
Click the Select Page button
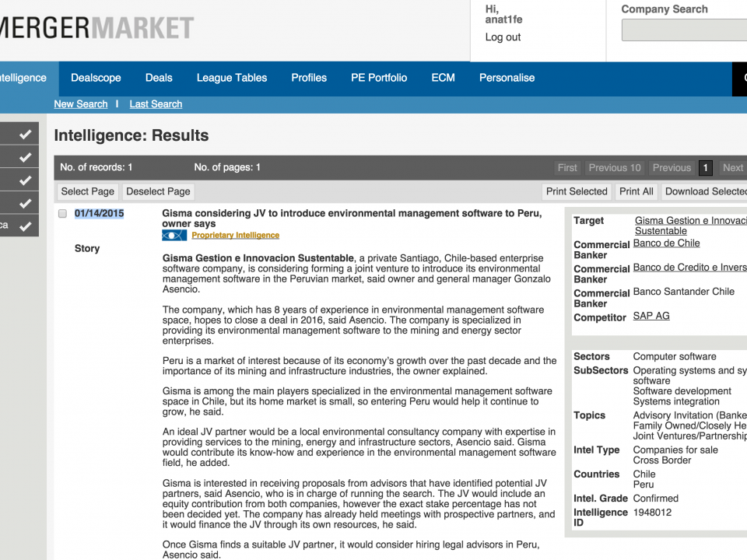(88, 191)
